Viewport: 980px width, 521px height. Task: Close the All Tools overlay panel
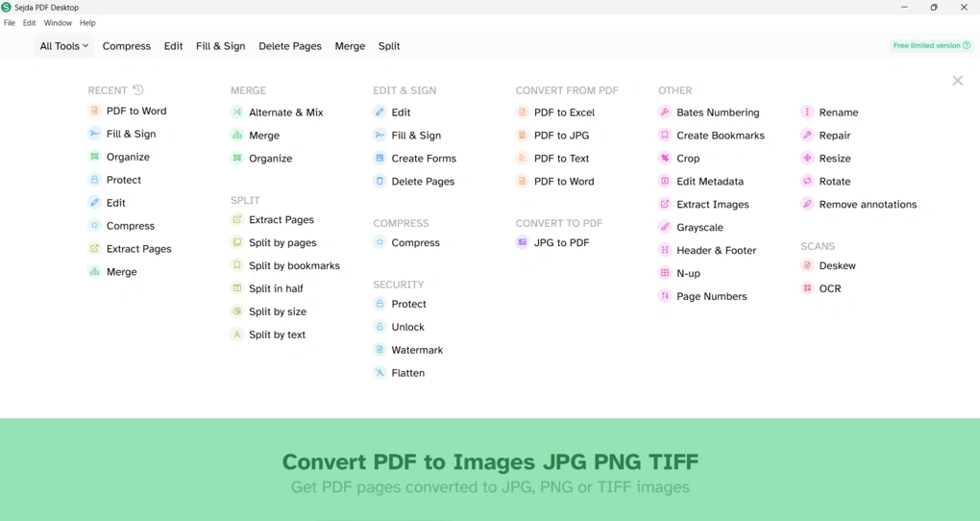coord(958,80)
